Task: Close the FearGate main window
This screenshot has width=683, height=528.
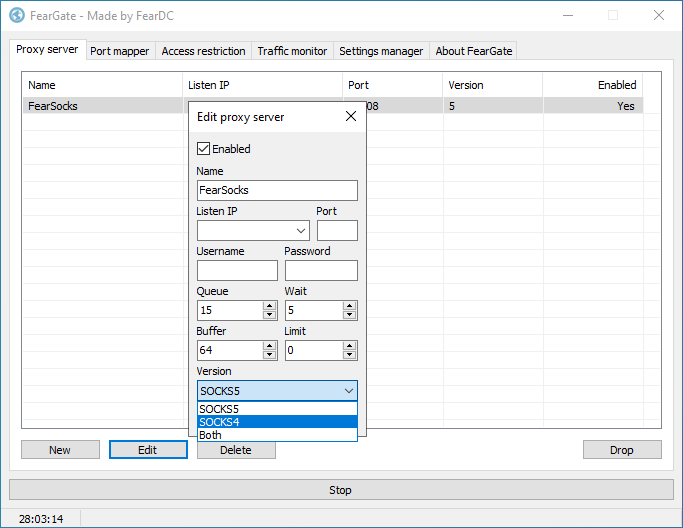Action: click(659, 15)
